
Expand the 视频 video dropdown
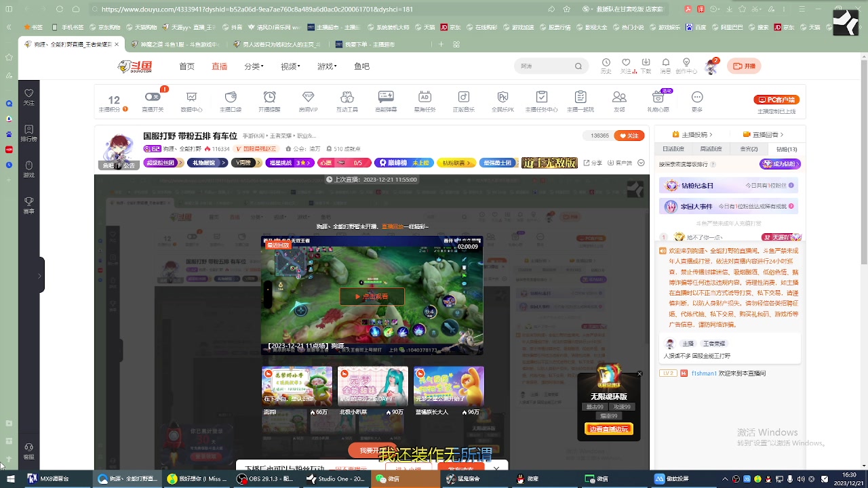click(290, 66)
